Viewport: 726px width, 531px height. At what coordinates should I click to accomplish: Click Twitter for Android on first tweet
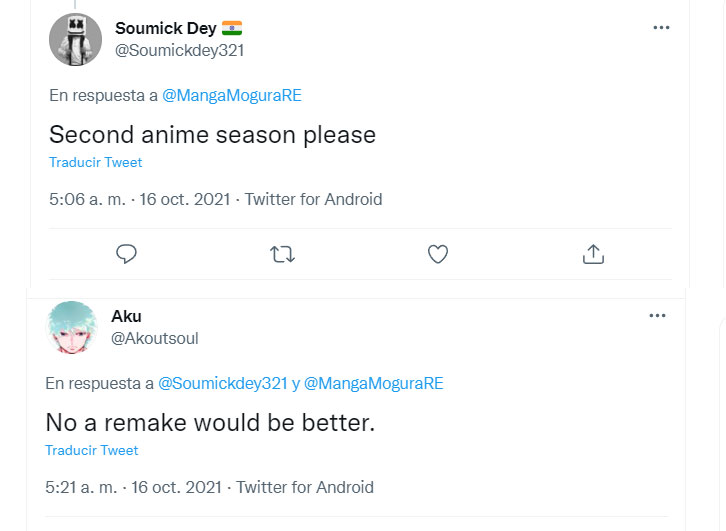313,199
